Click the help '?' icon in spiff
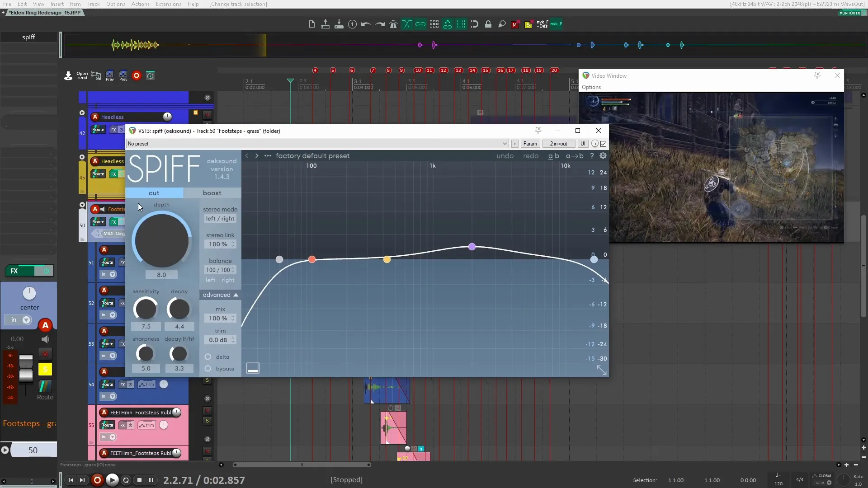This screenshot has width=868, height=488. pos(592,156)
